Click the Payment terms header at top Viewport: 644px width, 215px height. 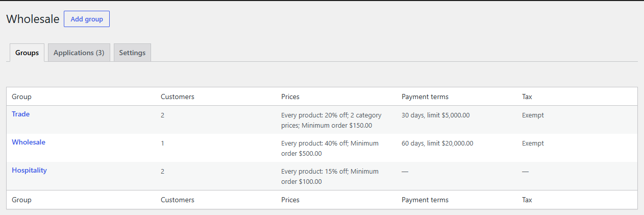point(425,97)
